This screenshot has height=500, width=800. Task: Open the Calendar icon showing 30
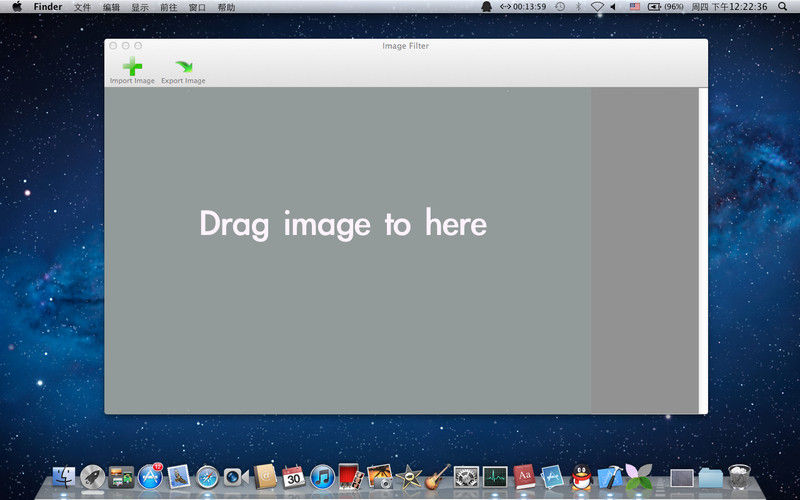click(x=293, y=478)
